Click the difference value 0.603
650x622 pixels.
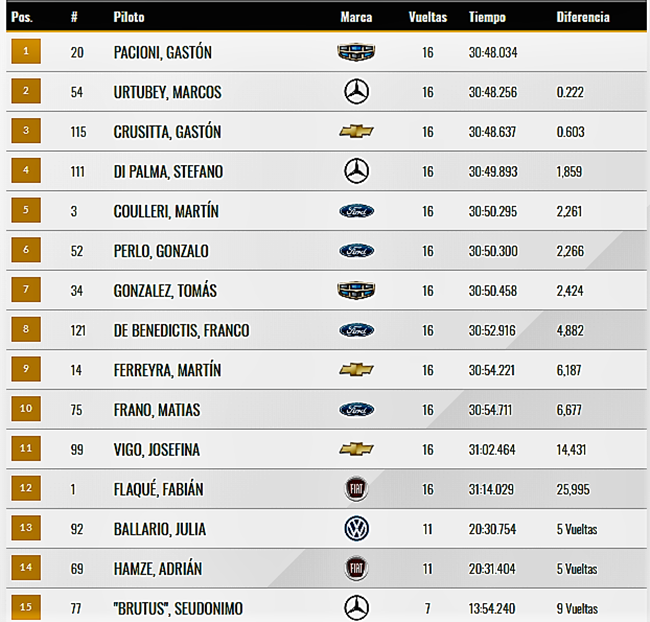(570, 132)
